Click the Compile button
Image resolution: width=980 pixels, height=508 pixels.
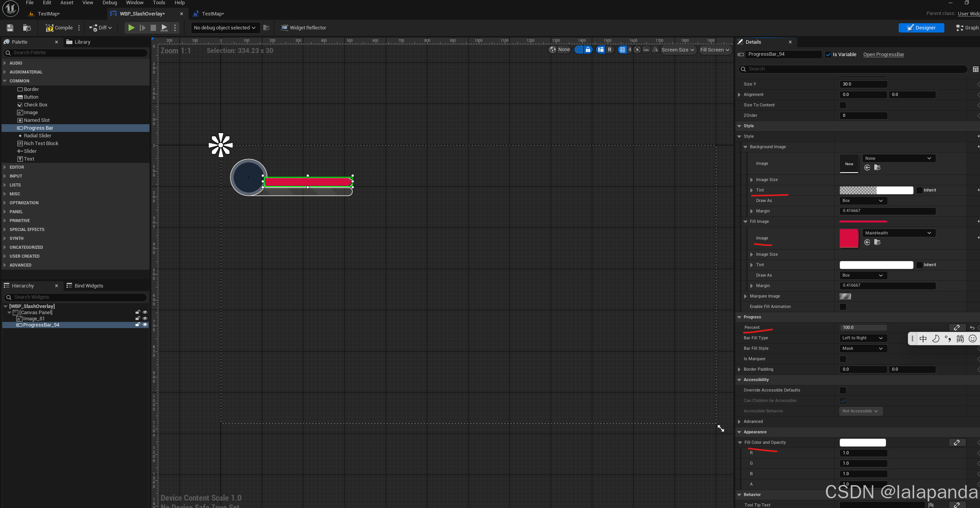[59, 28]
